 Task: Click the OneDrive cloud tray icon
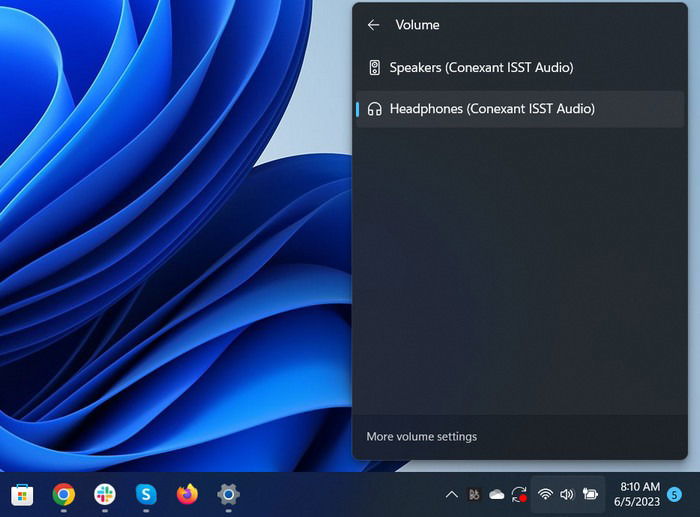coord(496,495)
